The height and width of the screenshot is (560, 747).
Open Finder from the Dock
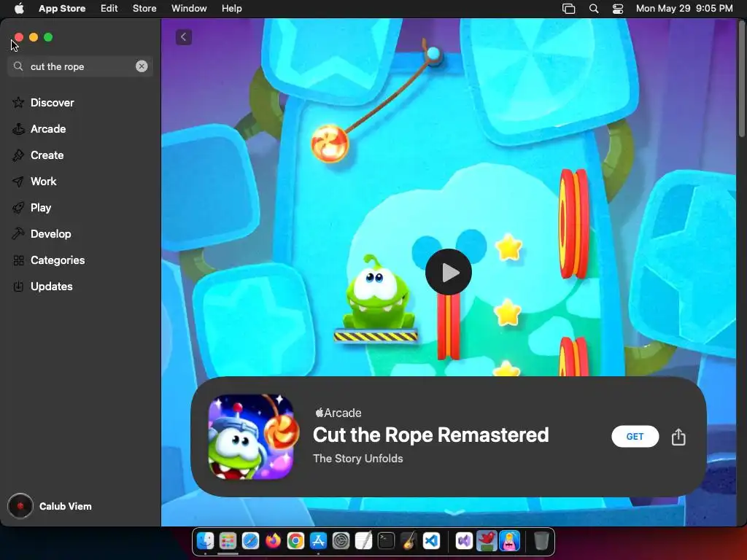205,541
